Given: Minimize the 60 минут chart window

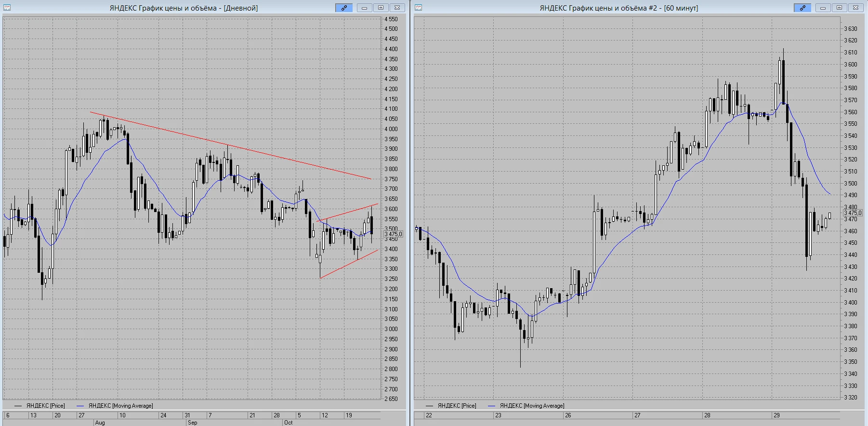Looking at the screenshot, I should coord(823,8).
